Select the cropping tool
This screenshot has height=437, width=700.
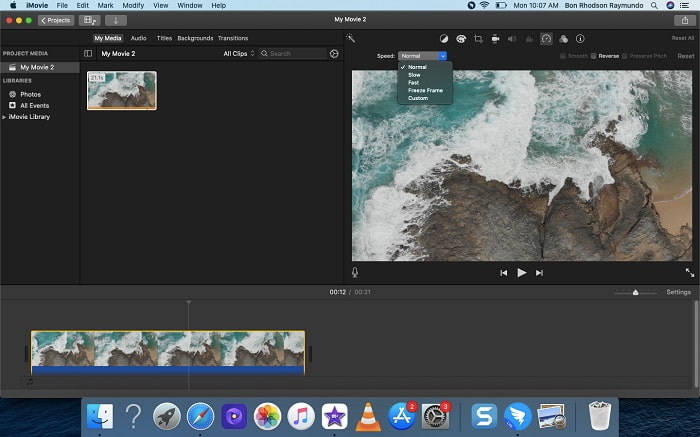pos(478,39)
